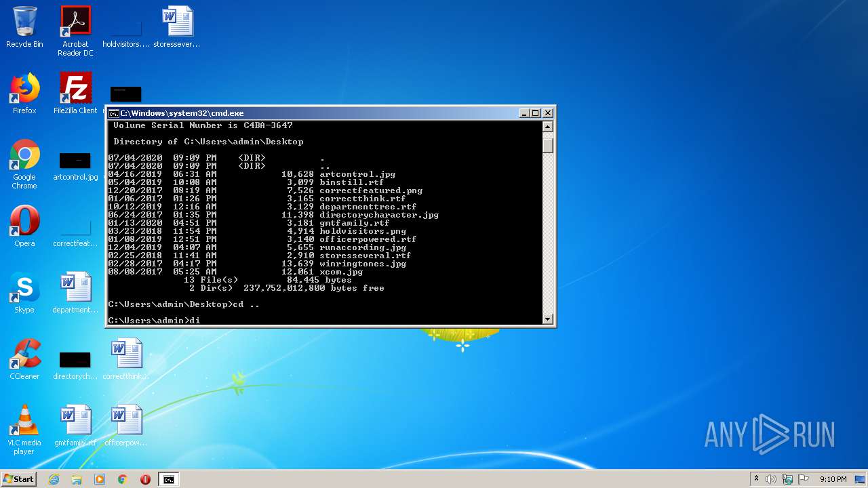
Task: Click scroll up arrow in cmd window
Action: tap(548, 127)
